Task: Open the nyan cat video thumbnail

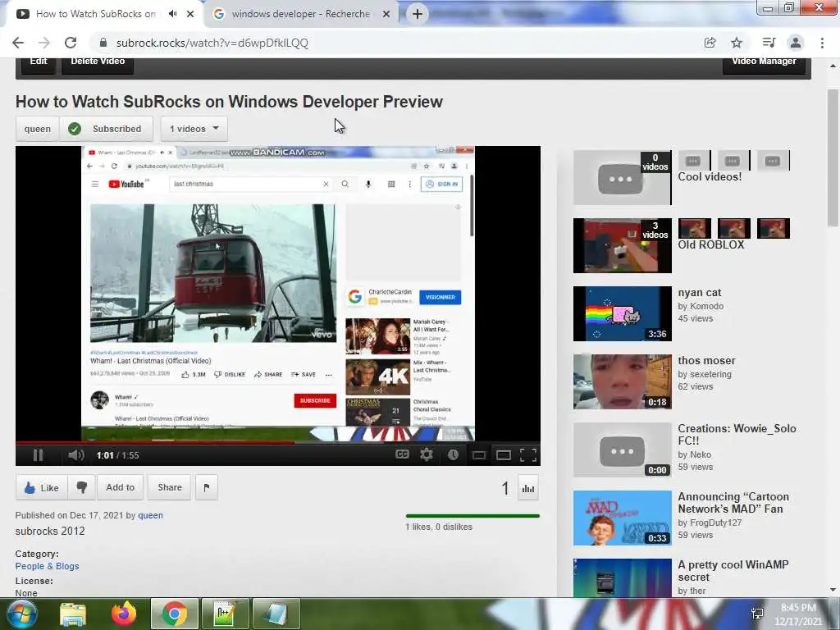Action: tap(622, 313)
